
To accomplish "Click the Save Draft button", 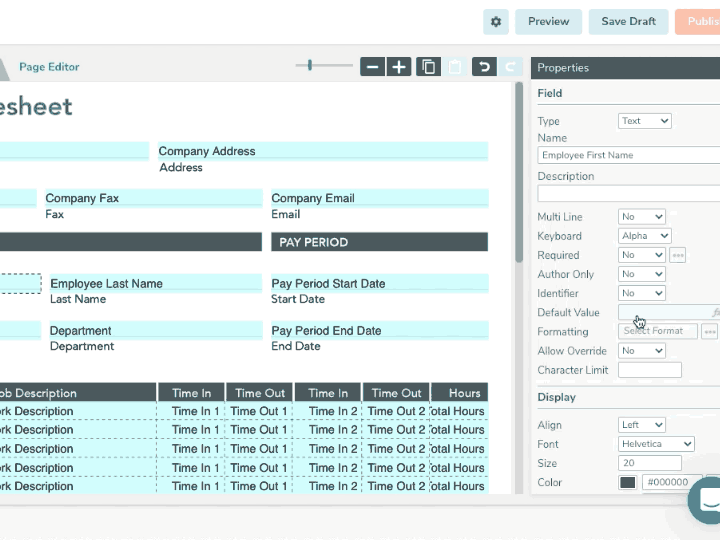I will point(628,22).
